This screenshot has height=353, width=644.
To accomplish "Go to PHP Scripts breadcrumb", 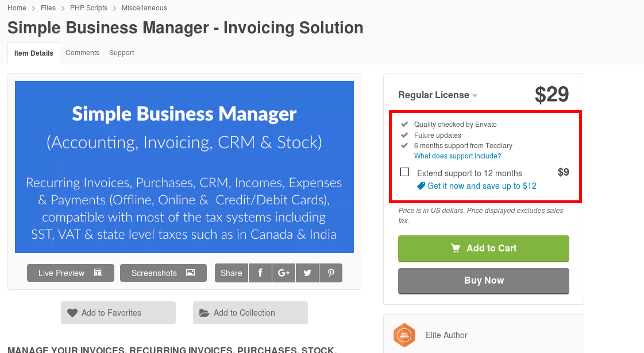I will [x=88, y=8].
